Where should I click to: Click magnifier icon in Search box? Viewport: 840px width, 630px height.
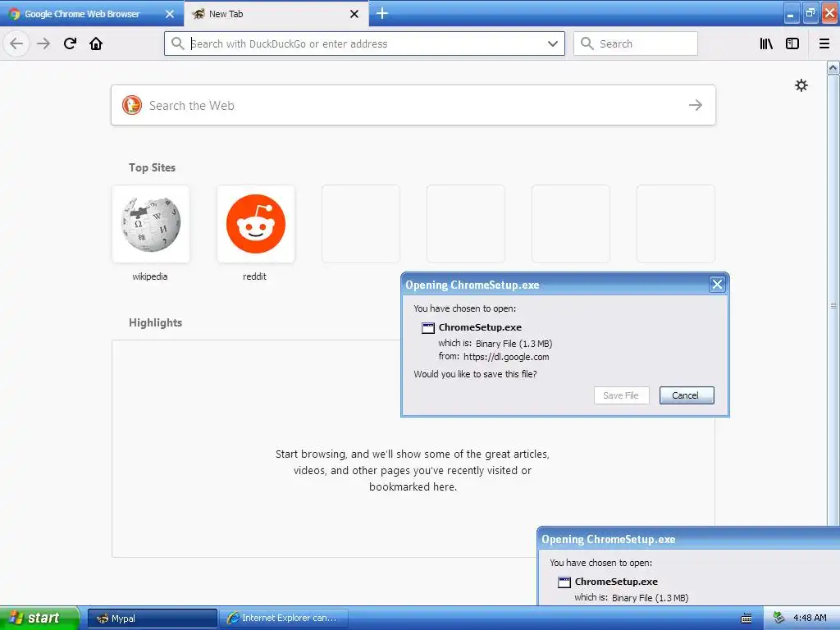pos(587,43)
